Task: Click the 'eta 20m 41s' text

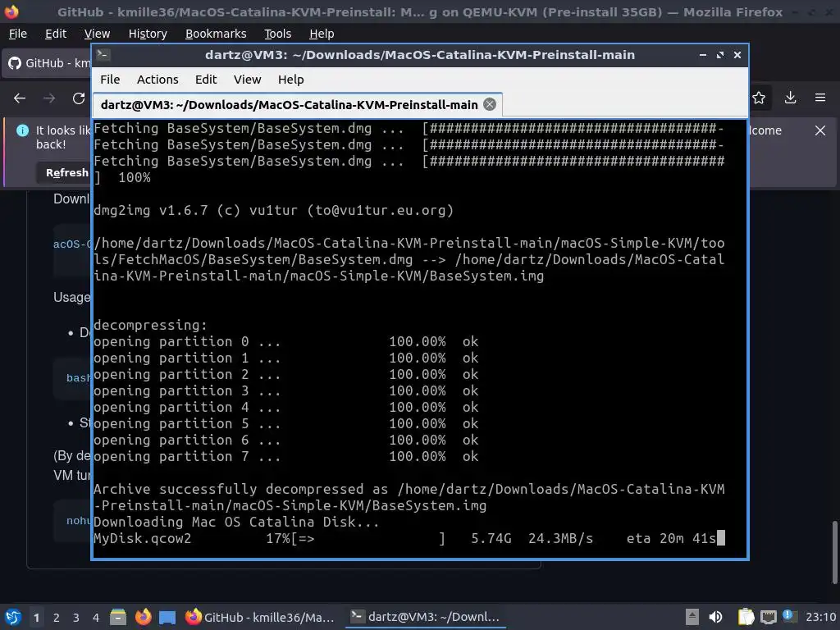Action: coord(671,538)
